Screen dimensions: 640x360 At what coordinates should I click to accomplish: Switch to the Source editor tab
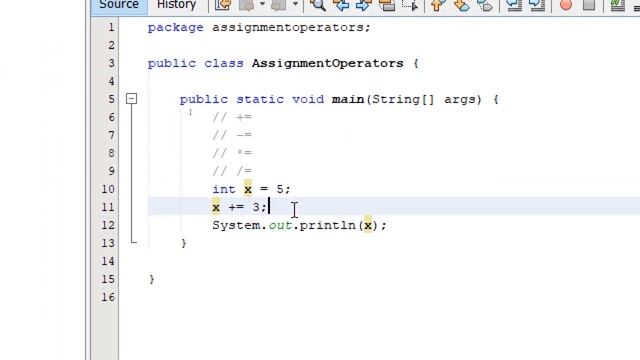pos(119,5)
